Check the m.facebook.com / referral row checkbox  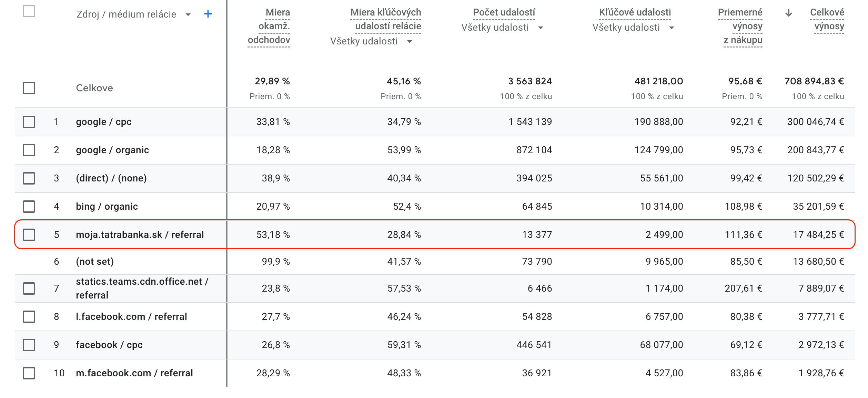(29, 373)
